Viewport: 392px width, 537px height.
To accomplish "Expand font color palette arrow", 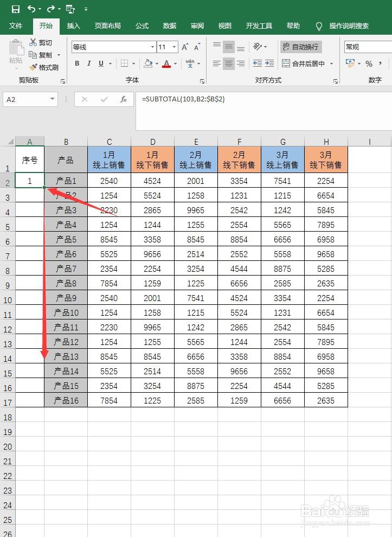I will click(x=175, y=63).
